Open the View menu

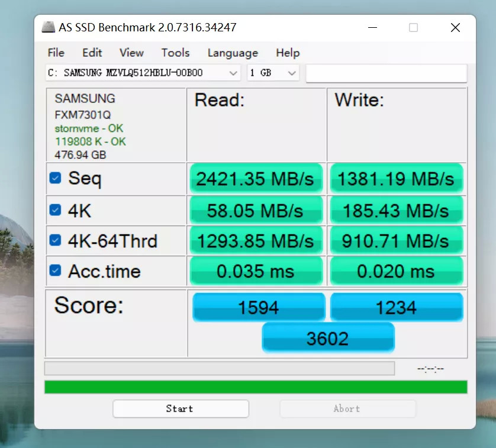(x=131, y=53)
